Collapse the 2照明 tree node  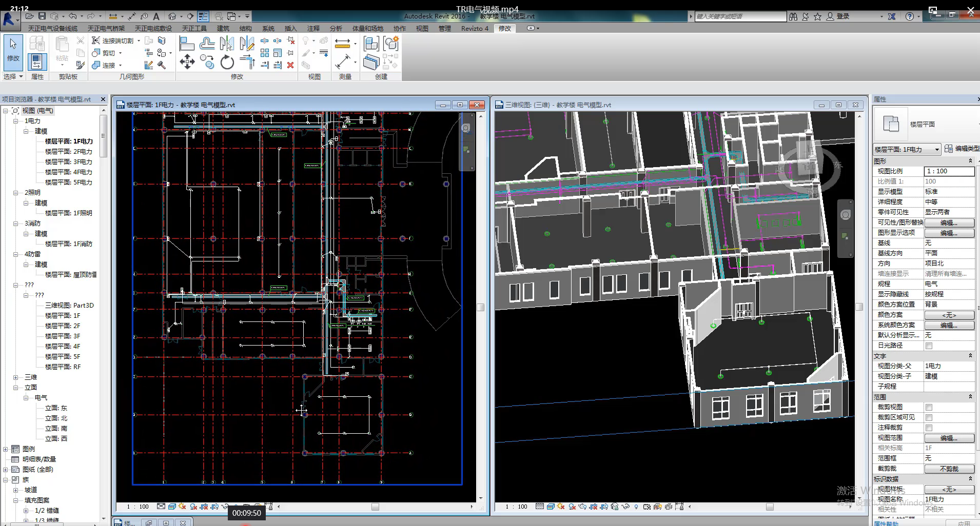16,193
